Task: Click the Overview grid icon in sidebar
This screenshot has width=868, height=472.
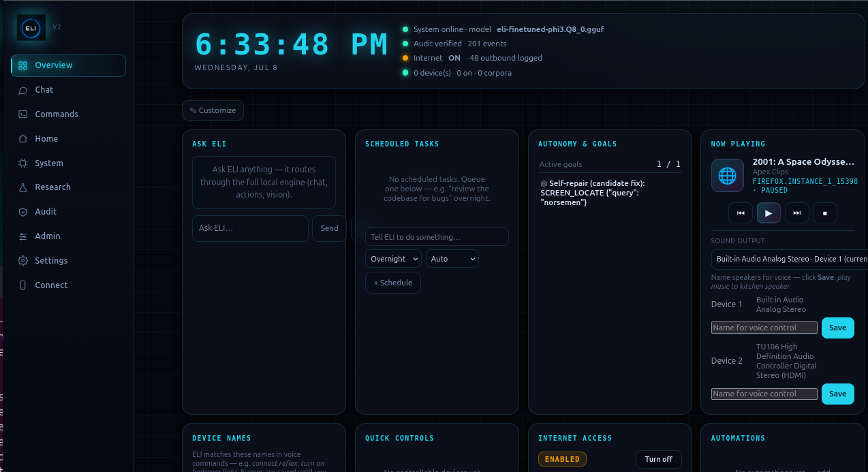Action: click(22, 65)
